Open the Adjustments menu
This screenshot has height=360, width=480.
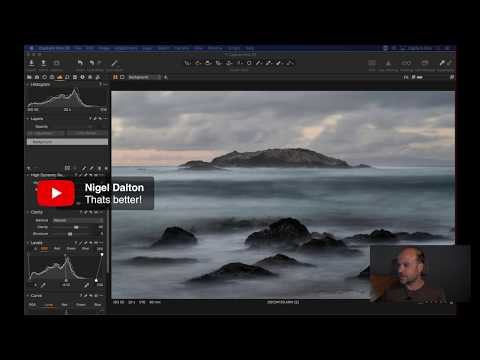tap(126, 48)
